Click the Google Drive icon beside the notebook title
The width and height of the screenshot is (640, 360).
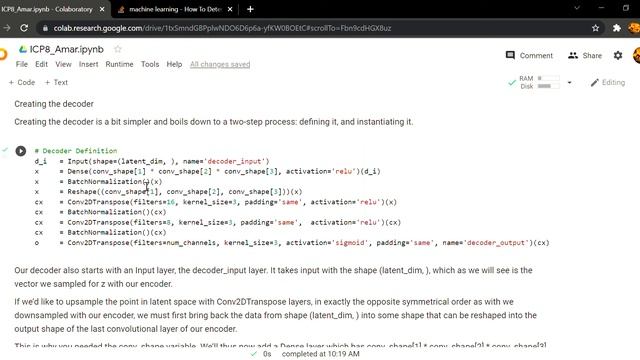pyautogui.click(x=23, y=49)
